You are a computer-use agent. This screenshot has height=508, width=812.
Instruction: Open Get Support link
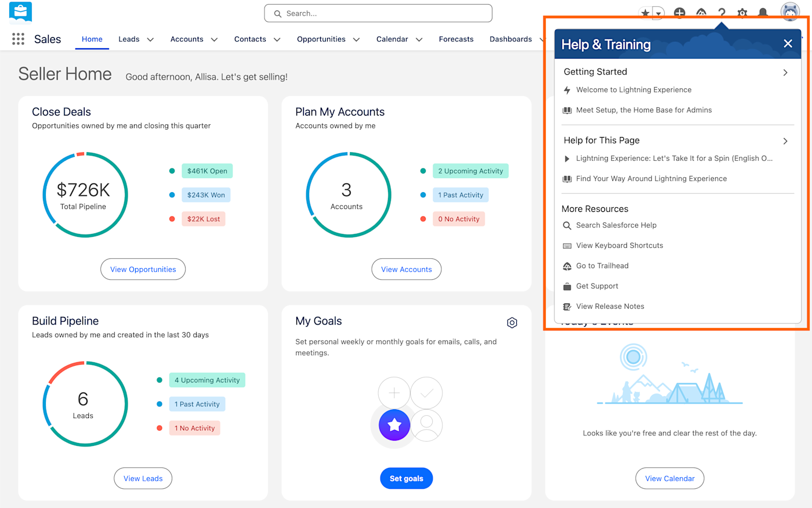(x=597, y=286)
